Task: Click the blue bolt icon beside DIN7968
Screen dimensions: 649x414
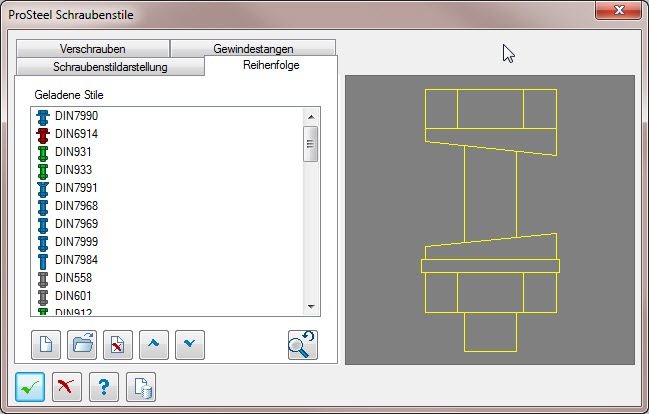Action: tap(43, 207)
